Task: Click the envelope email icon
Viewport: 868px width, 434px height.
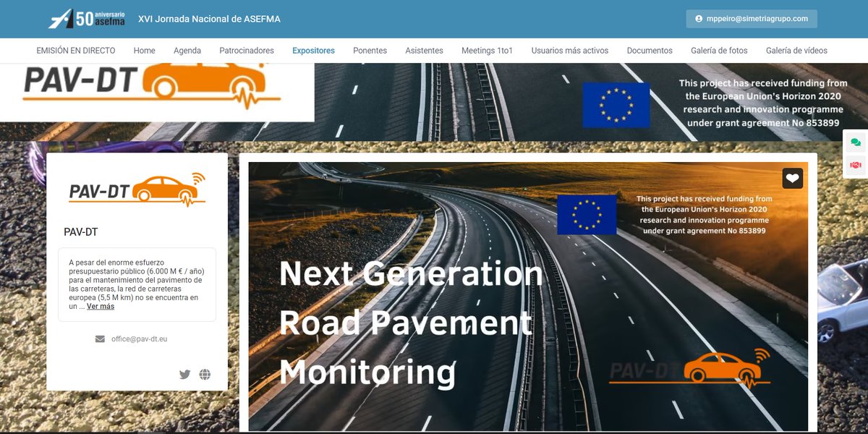Action: tap(100, 339)
